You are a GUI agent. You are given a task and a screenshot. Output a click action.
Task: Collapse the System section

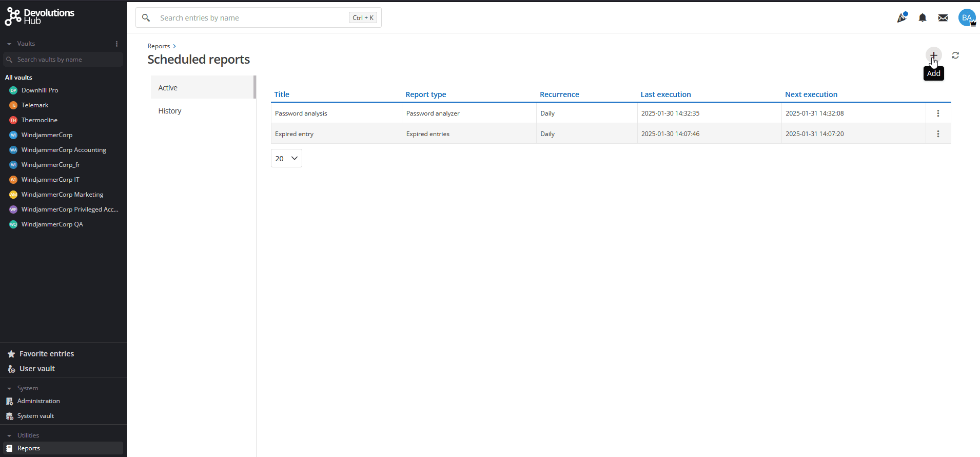tap(9, 389)
